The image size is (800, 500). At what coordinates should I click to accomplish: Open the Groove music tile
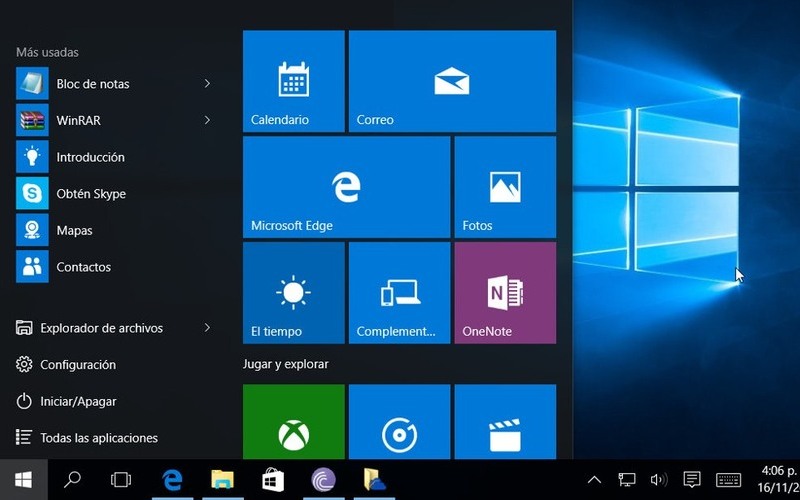(399, 422)
